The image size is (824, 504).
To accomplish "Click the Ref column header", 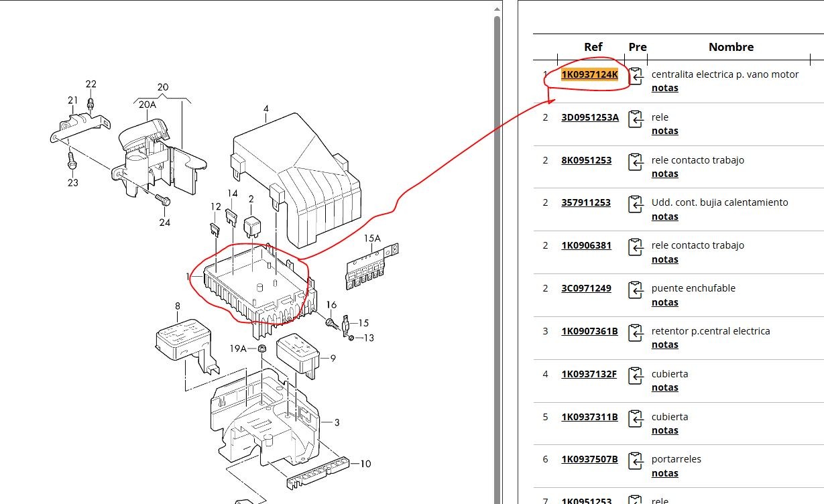I will click(593, 47).
